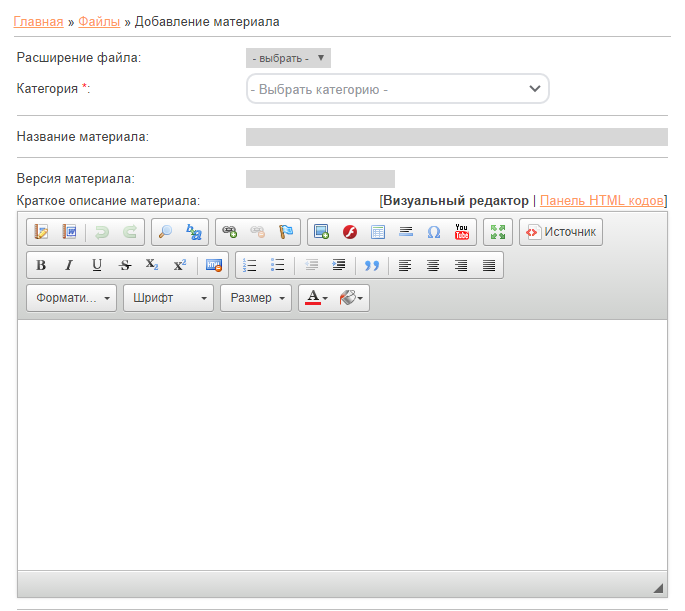Click the Источник source button
This screenshot has height=611, width=685.
pos(561,232)
